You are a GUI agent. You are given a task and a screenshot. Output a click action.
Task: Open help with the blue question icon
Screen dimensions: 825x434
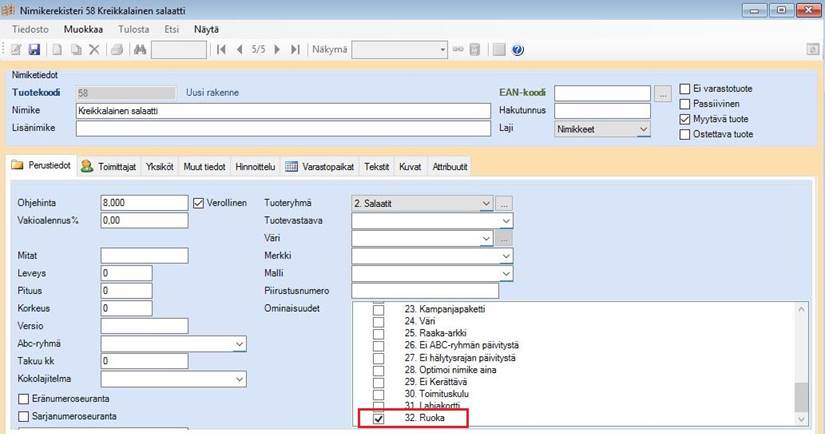(x=517, y=49)
